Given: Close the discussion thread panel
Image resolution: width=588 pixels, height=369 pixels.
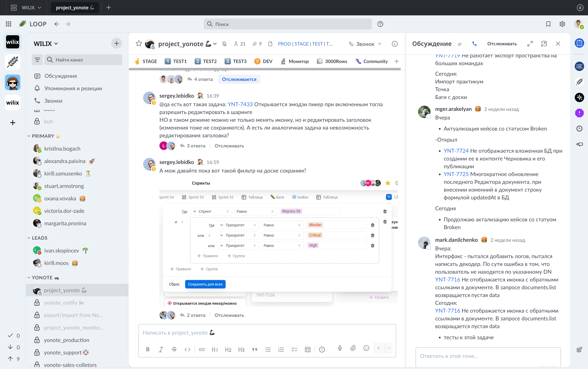Looking at the screenshot, I should click(x=558, y=44).
